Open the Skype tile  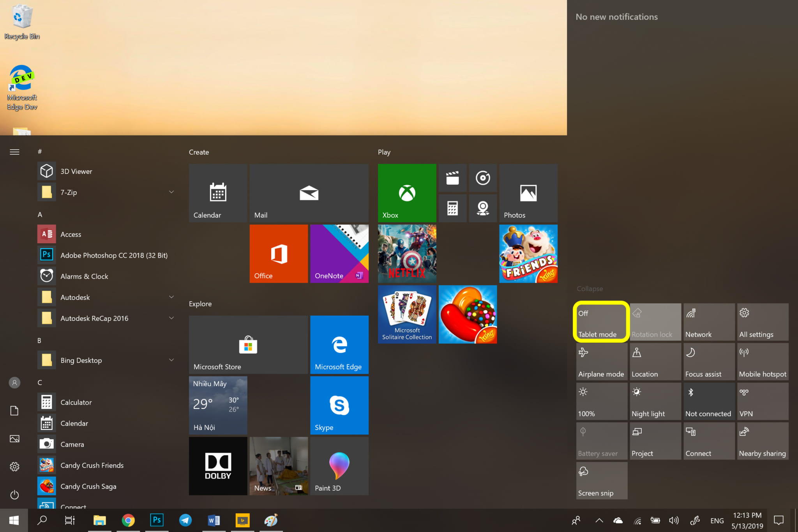339,405
